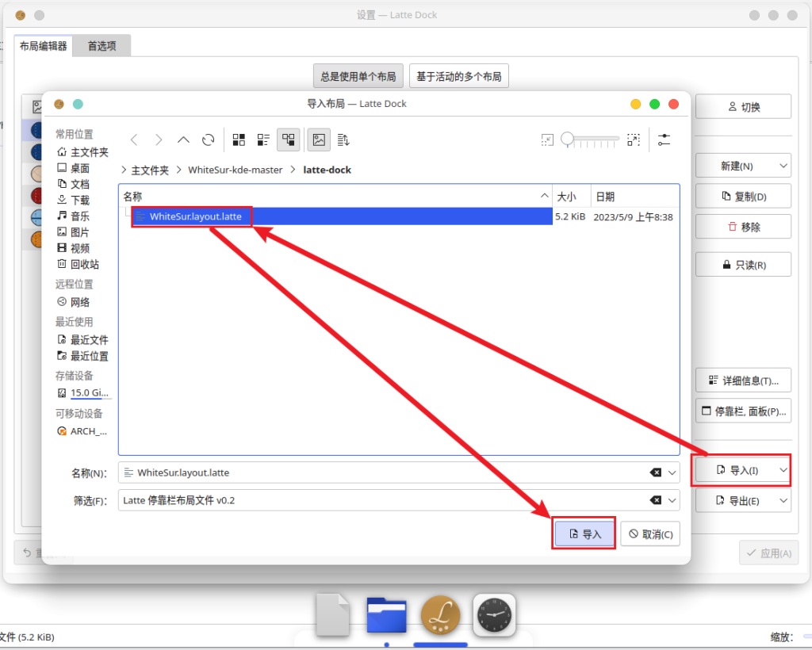Open 下载 in the places sidebar
The height and width of the screenshot is (650, 812).
coord(74,201)
